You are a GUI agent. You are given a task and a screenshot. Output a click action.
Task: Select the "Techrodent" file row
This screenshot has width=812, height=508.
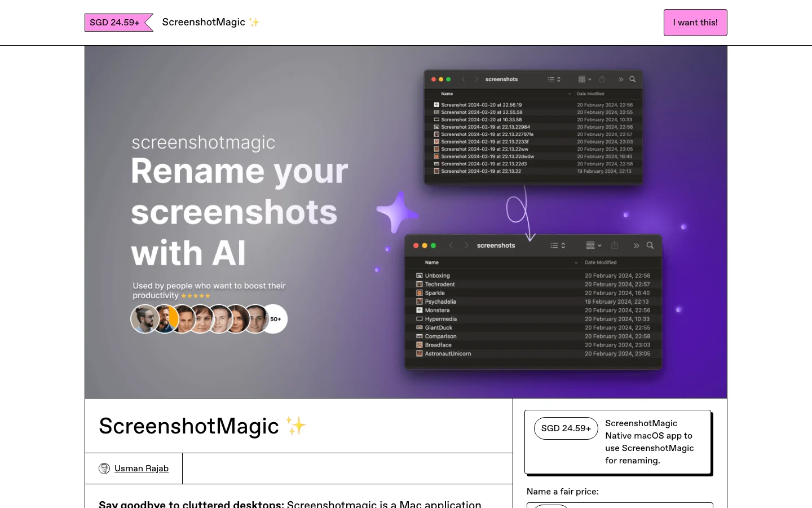point(533,284)
